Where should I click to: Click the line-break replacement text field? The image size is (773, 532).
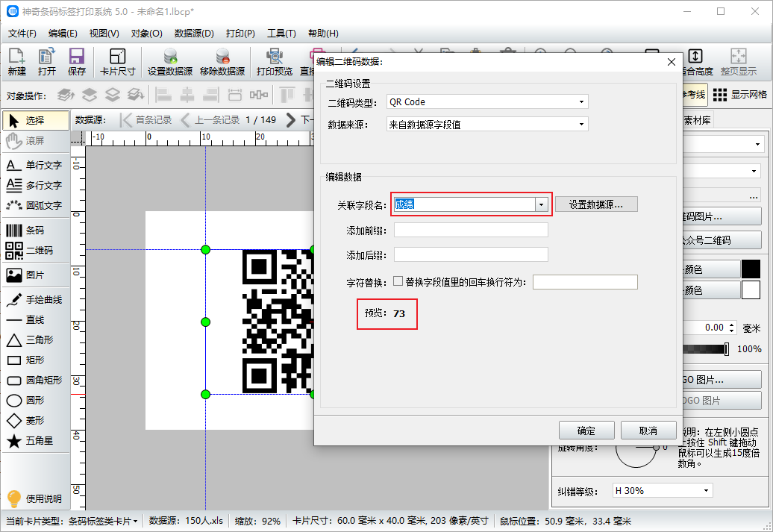(x=585, y=282)
